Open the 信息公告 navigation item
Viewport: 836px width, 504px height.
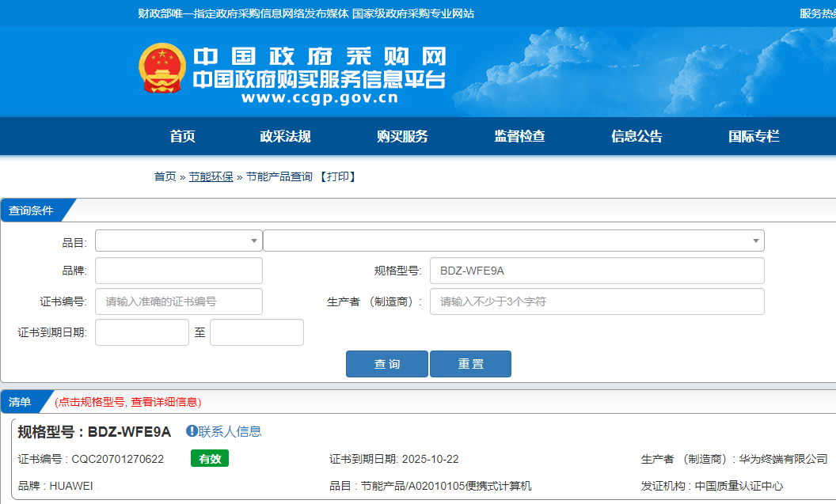(637, 136)
